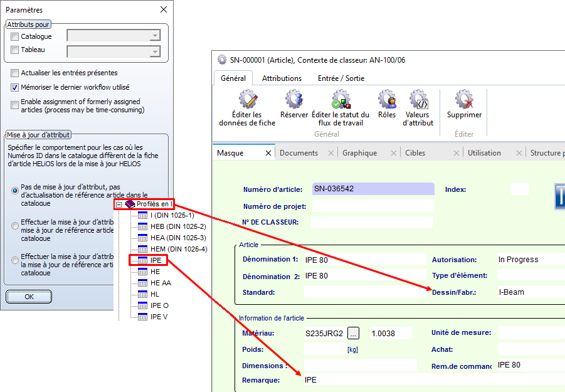Image resolution: width=565 pixels, height=392 pixels.
Task: Close the Documents tab
Action: (330, 153)
